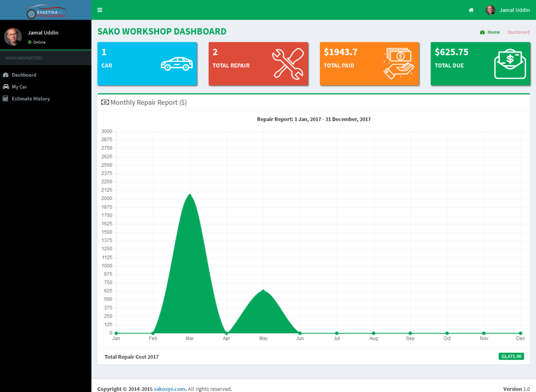Click wrench and screwdriver repair icon
This screenshot has height=392, width=536.
pos(288,64)
